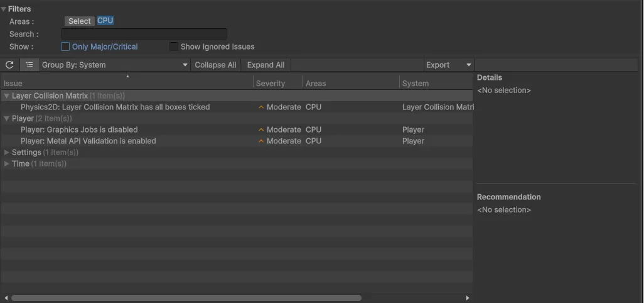Click right arrow of horizontal scrollbar

(x=467, y=298)
